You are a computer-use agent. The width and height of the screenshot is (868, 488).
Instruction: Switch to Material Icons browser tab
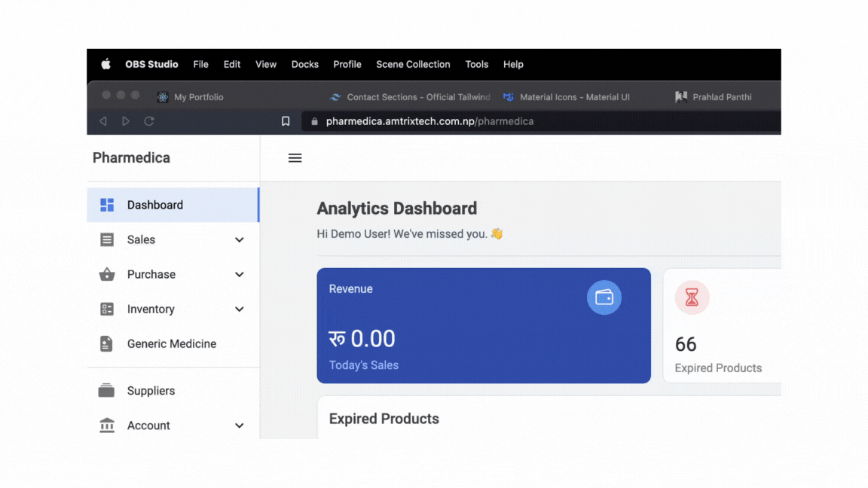[x=574, y=97]
